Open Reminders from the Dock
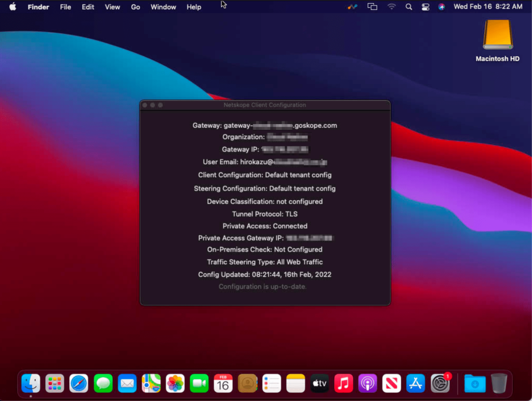Image resolution: width=532 pixels, height=401 pixels. (271, 383)
